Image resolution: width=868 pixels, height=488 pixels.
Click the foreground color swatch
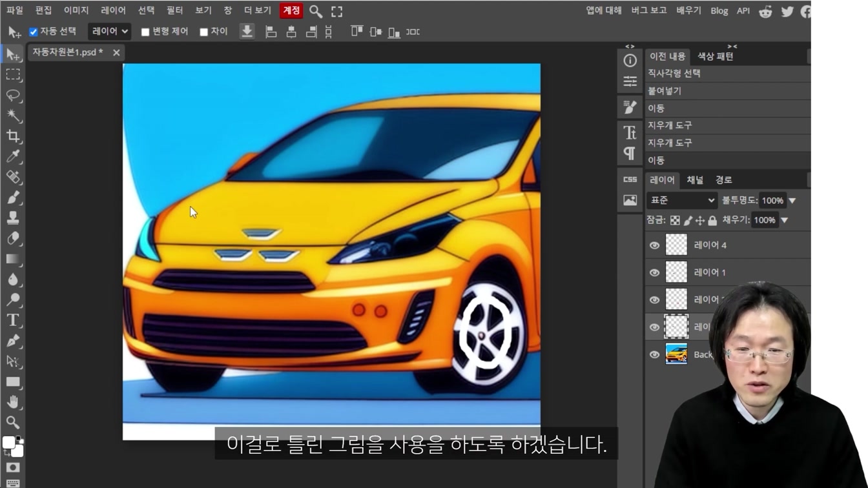click(8, 442)
